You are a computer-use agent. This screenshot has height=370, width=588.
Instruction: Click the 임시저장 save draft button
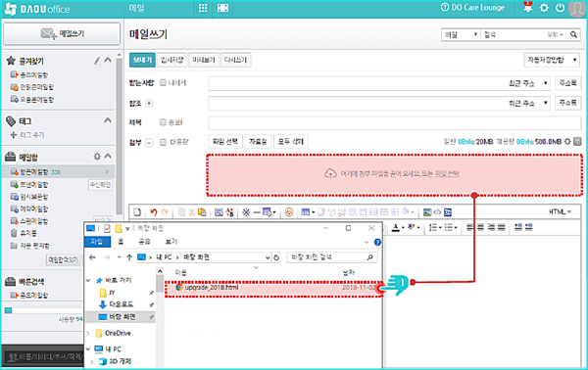pos(172,60)
